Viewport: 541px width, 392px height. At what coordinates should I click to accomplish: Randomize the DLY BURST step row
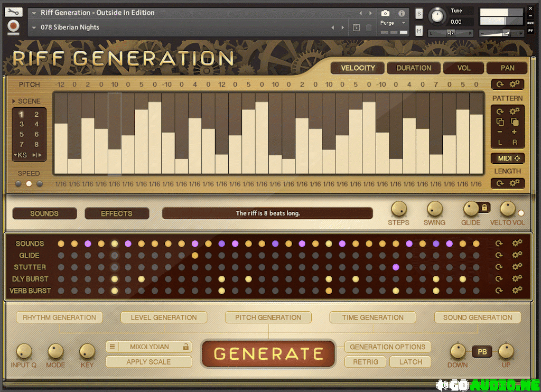point(499,279)
